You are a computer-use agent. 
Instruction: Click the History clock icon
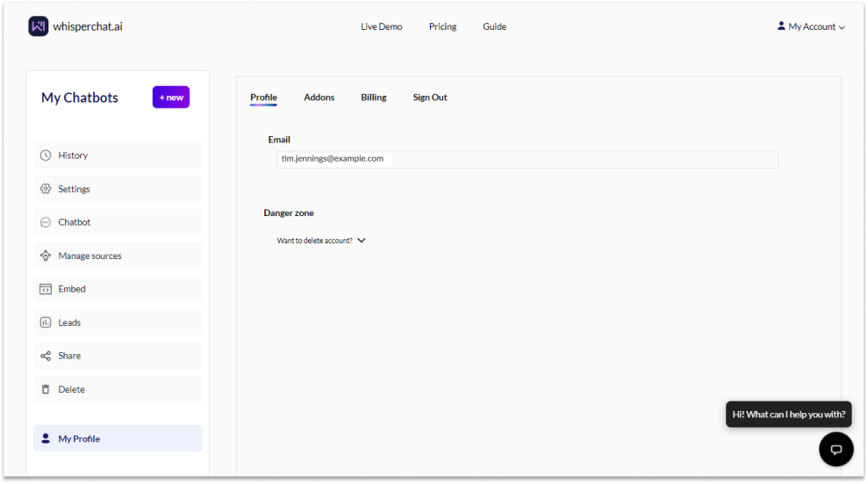point(46,155)
